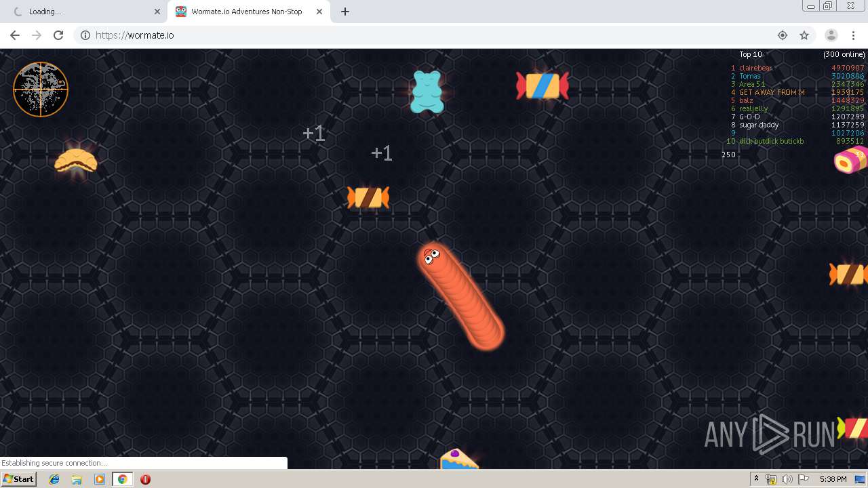Image resolution: width=868 pixels, height=488 pixels.
Task: Switch to the Loading... tab
Action: click(84, 12)
